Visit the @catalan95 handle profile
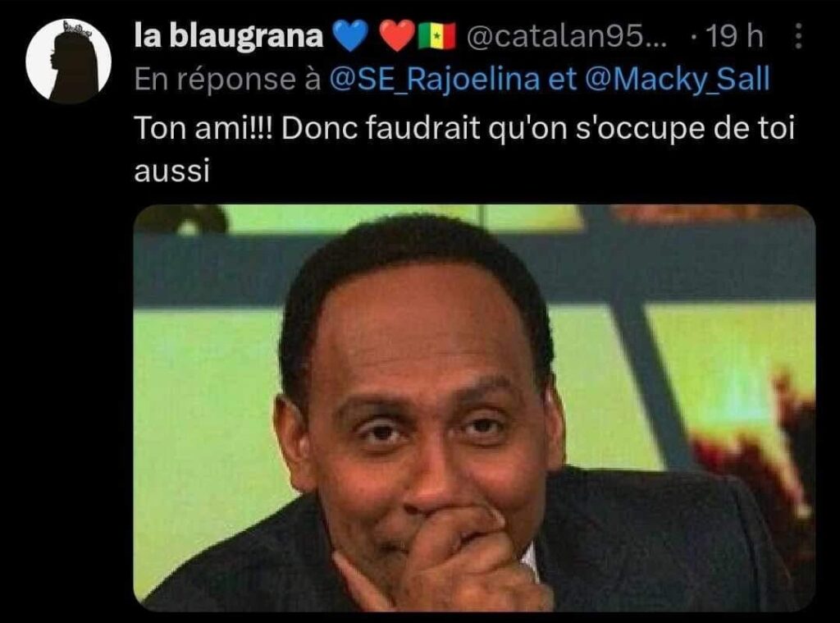 click(567, 36)
